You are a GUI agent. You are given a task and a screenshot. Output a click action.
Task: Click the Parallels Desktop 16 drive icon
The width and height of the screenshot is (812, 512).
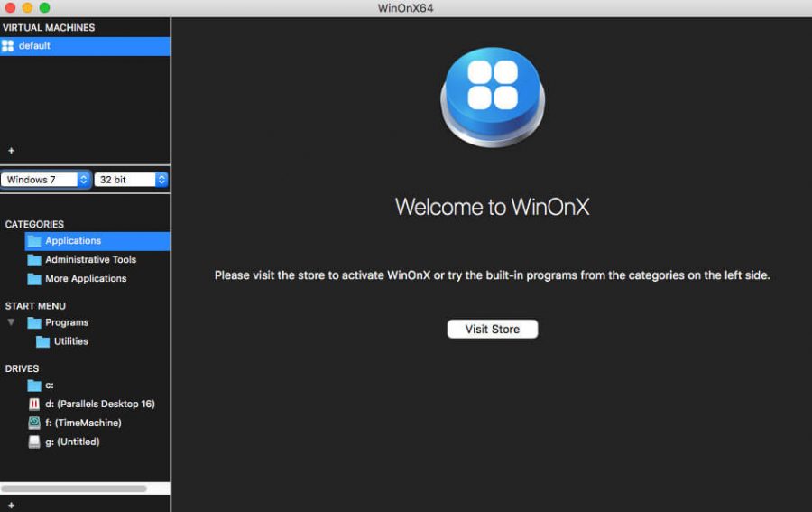34,404
